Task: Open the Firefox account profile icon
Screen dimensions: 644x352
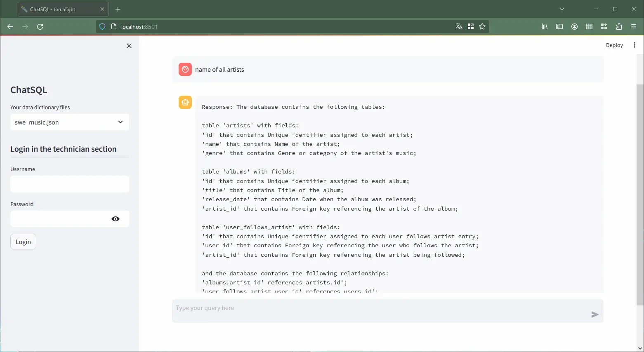Action: 574,26
